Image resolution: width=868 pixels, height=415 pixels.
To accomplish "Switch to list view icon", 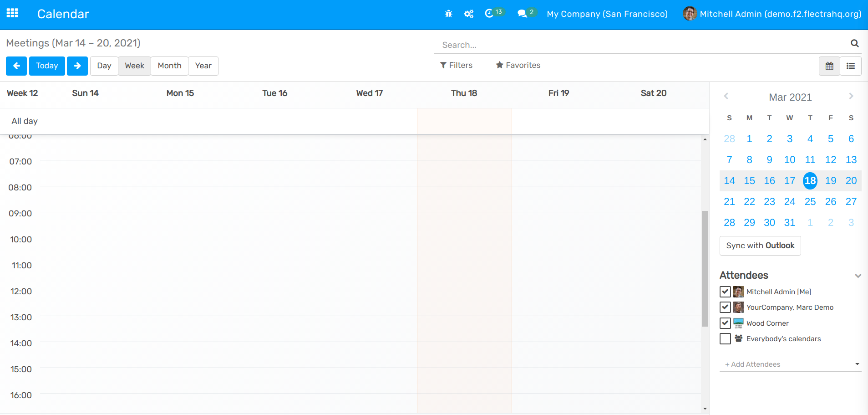I will click(851, 66).
